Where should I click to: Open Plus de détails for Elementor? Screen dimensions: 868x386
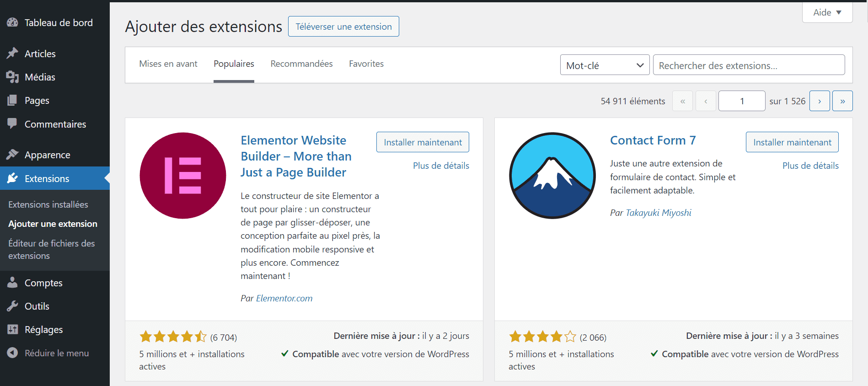coord(441,166)
